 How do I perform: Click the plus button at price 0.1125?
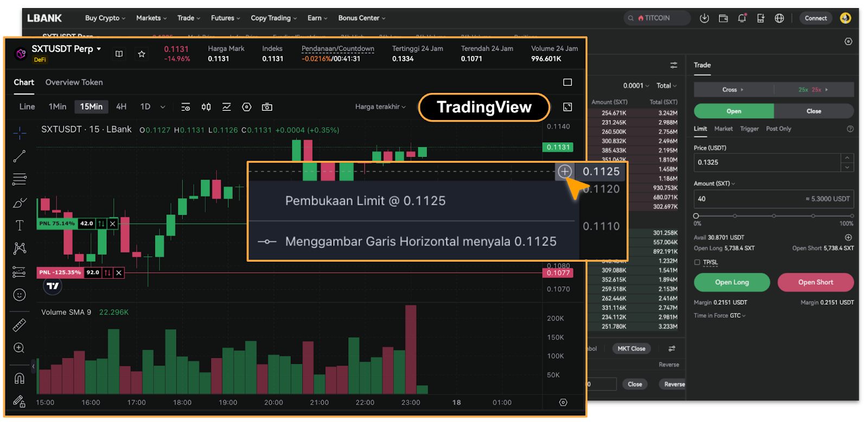point(565,172)
